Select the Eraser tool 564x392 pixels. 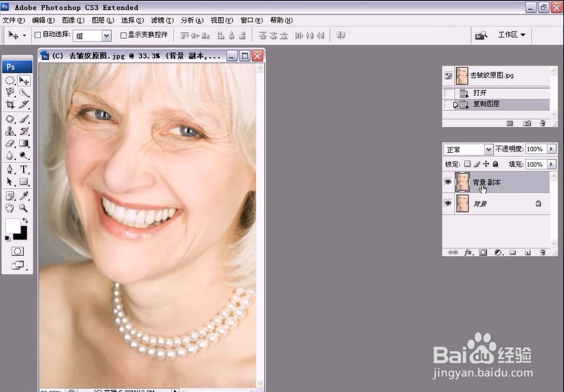(10, 143)
